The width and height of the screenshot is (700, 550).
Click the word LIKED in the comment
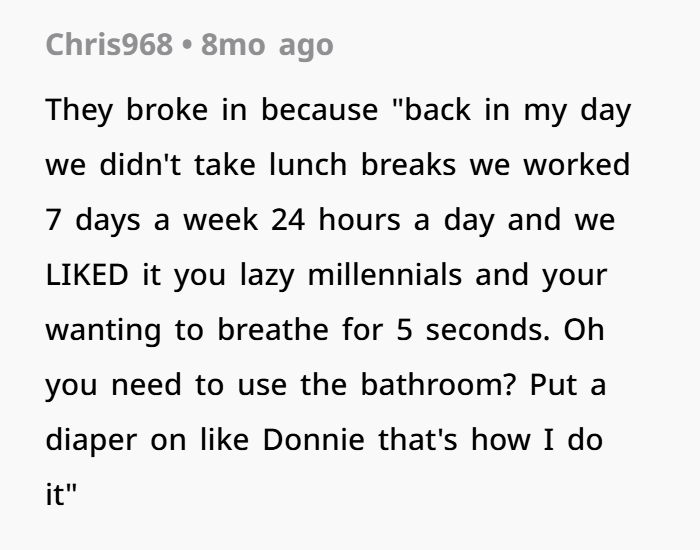[x=87, y=274]
